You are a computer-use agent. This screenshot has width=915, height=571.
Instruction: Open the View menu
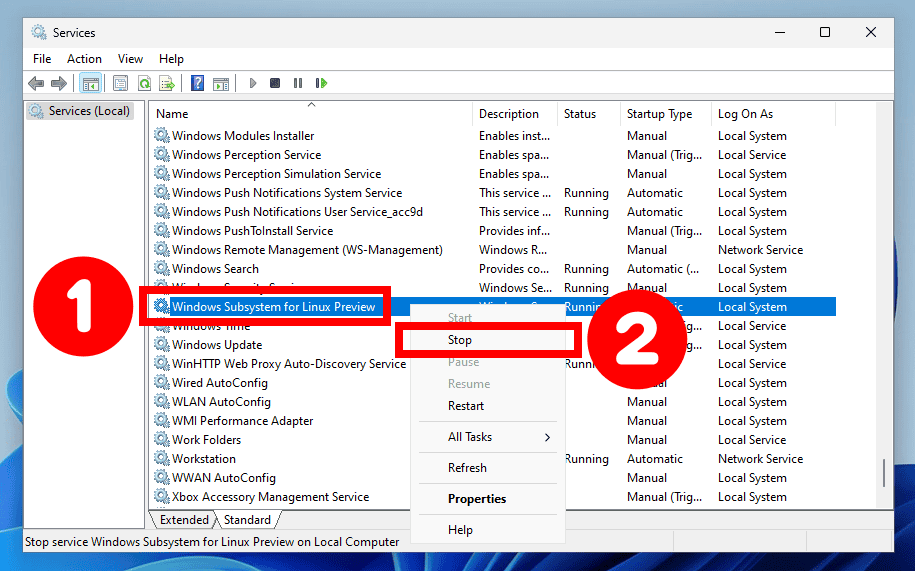[130, 59]
